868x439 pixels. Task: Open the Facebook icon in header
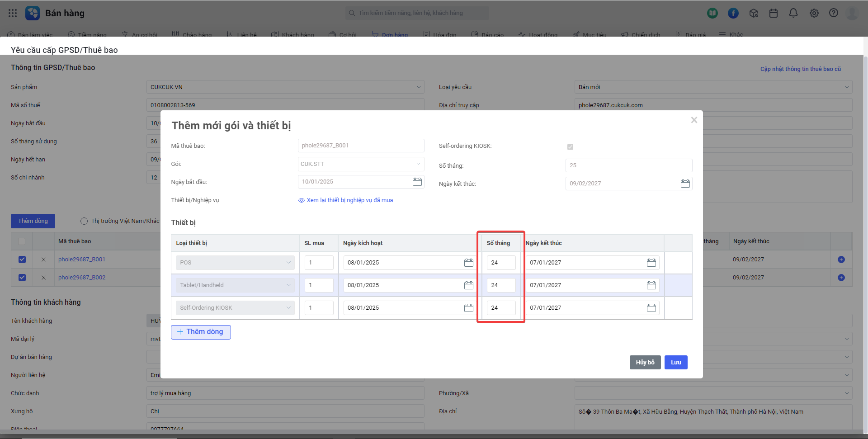coord(733,13)
